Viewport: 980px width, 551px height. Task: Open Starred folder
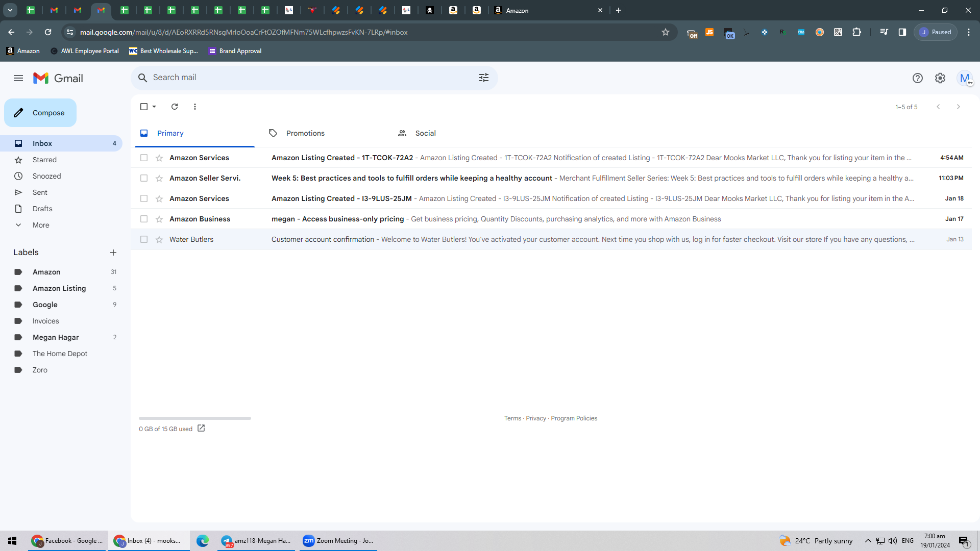pos(61,160)
